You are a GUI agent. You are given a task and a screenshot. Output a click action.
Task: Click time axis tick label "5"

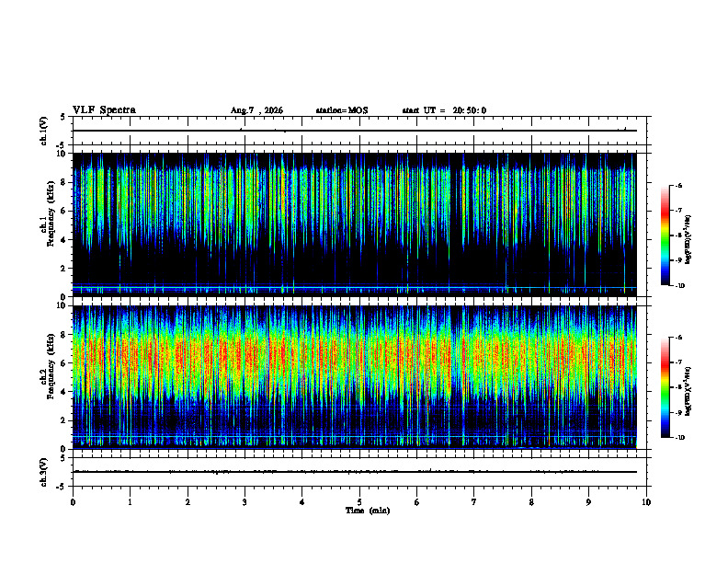pyautogui.click(x=359, y=502)
